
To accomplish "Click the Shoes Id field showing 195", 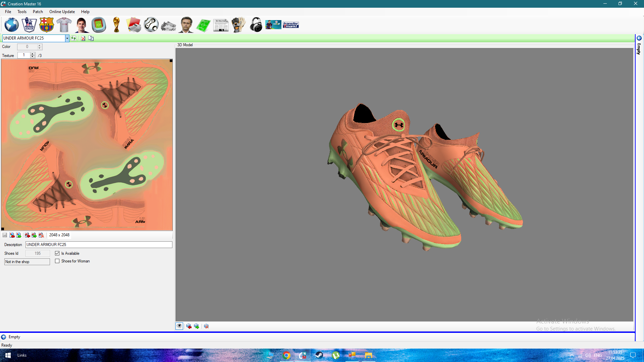I will (38, 253).
